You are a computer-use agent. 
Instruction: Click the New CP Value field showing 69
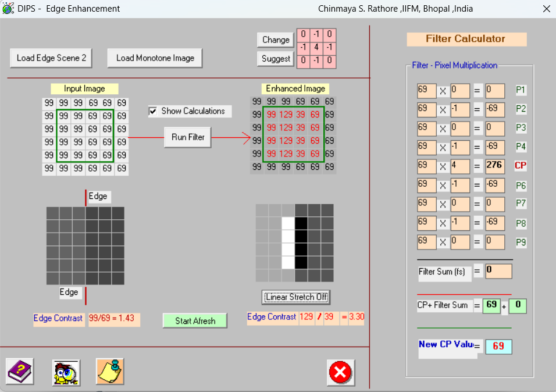click(498, 347)
